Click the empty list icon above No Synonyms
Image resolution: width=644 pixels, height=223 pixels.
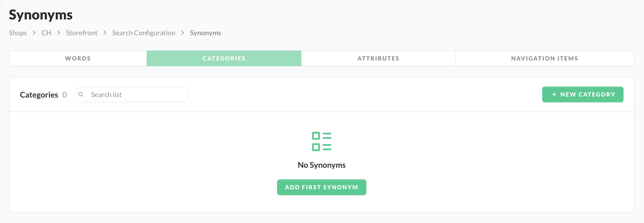pyautogui.click(x=321, y=141)
